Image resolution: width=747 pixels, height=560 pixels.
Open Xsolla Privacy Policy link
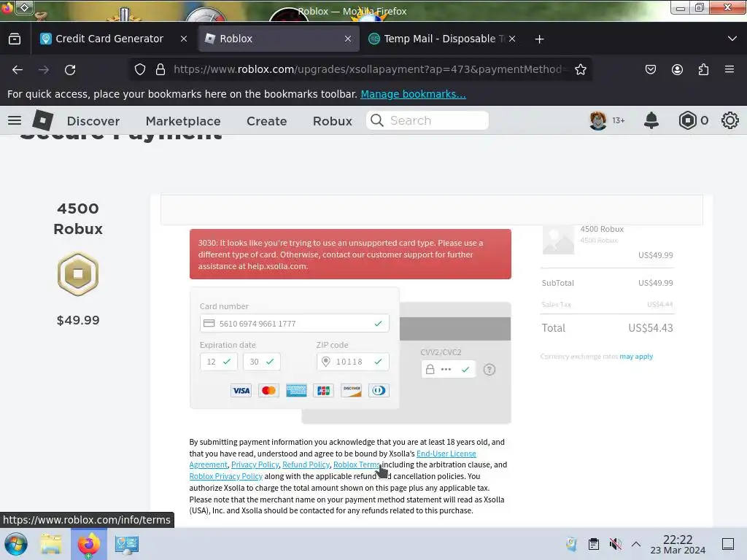click(x=255, y=464)
